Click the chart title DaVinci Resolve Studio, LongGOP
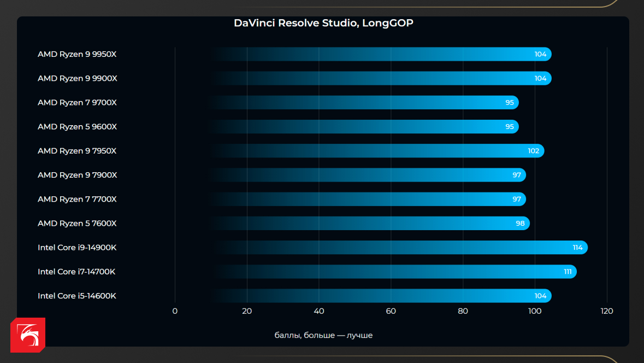Screen dimensions: 644x363 coord(324,23)
